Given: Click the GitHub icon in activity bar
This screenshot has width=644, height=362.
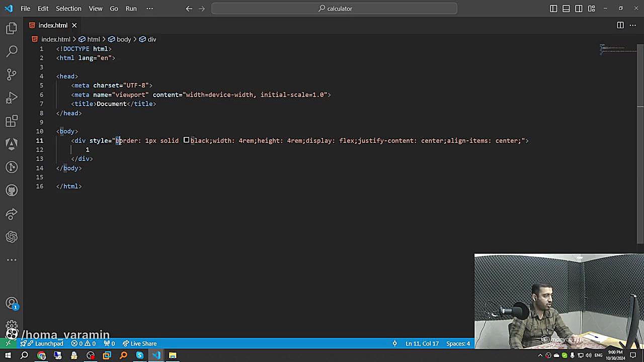Looking at the screenshot, I should point(12,190).
